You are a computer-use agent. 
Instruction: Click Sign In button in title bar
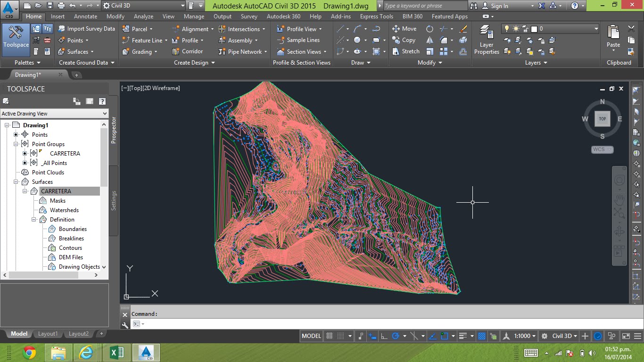coord(499,6)
